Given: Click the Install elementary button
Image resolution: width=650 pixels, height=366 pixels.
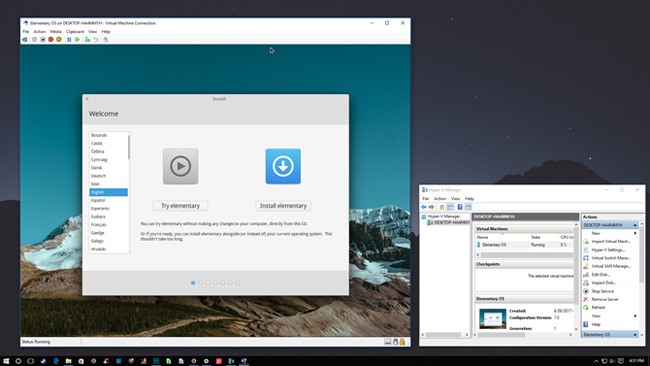Looking at the screenshot, I should [x=283, y=206].
